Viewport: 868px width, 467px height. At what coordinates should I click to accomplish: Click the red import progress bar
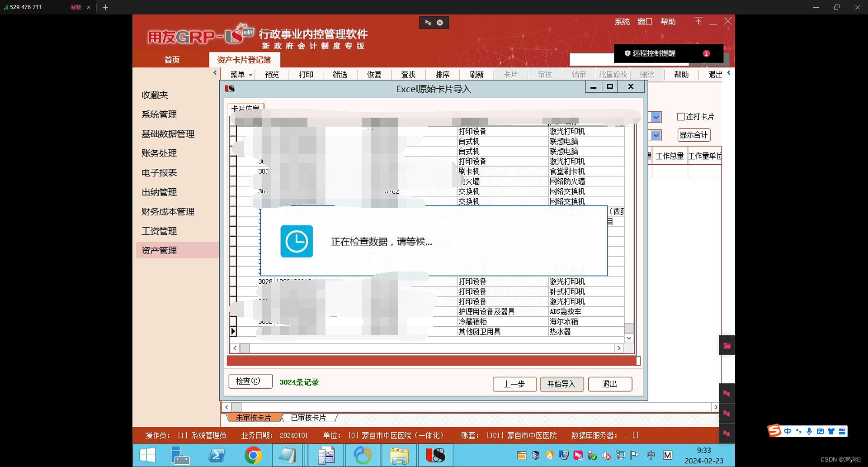[434, 361]
